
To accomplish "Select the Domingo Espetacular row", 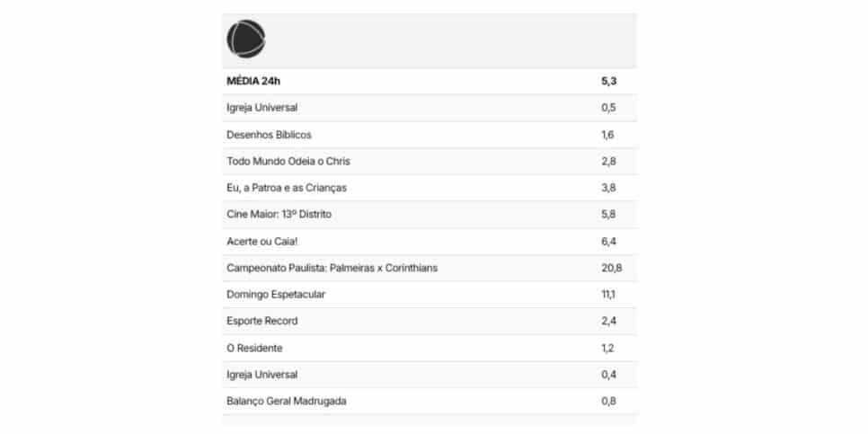I will [430, 295].
